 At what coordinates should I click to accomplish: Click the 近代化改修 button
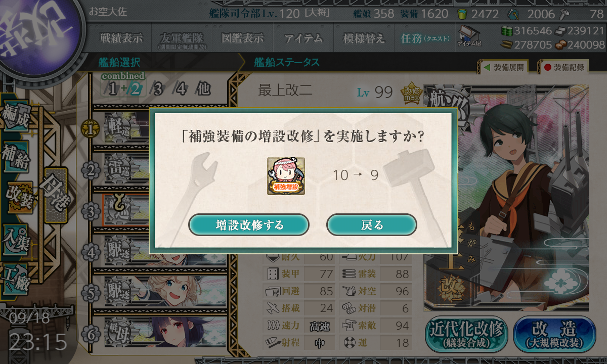(467, 335)
